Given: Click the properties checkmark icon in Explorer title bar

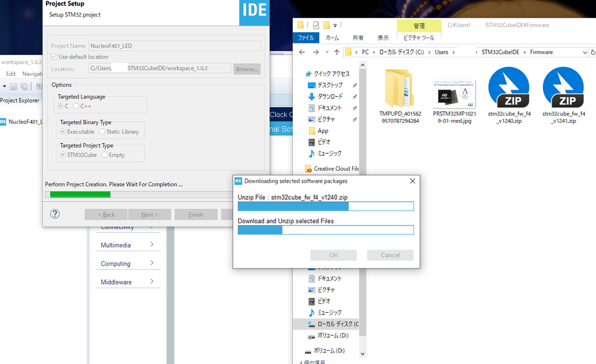Looking at the screenshot, I should 316,25.
